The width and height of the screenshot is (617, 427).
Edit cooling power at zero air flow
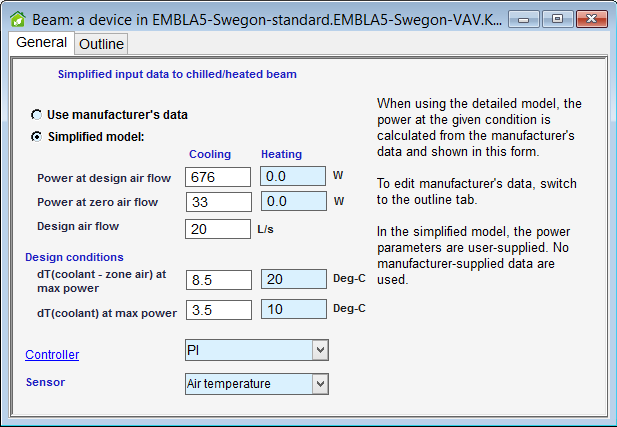[x=219, y=201]
